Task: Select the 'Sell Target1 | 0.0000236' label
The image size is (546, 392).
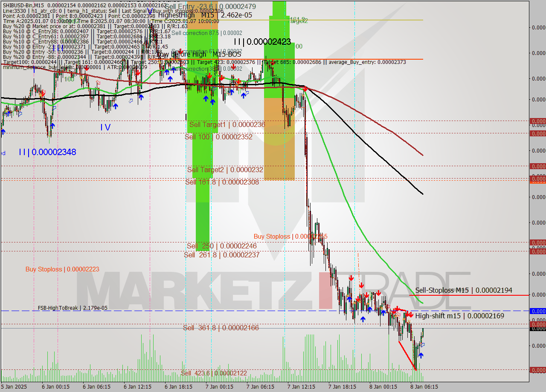Action: pyautogui.click(x=227, y=124)
